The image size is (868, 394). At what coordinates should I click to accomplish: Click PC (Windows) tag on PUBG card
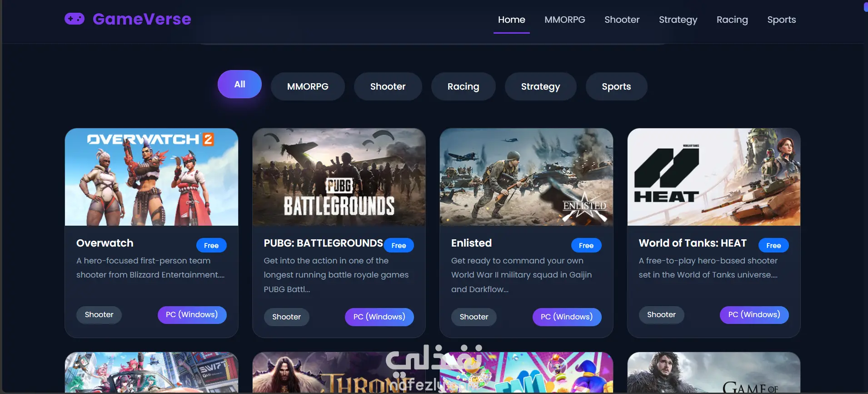point(379,317)
